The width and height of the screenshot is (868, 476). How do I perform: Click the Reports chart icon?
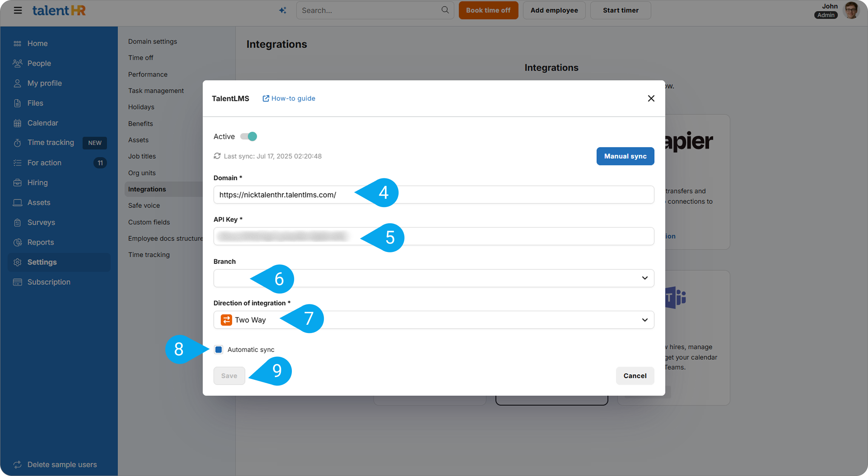point(17,242)
